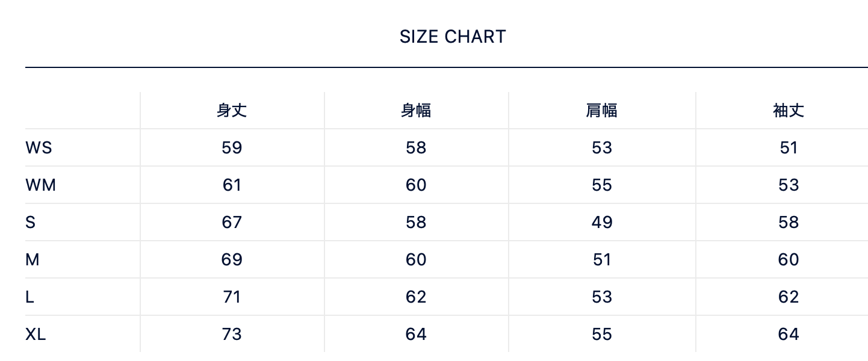Select the XL size row label

(x=36, y=335)
